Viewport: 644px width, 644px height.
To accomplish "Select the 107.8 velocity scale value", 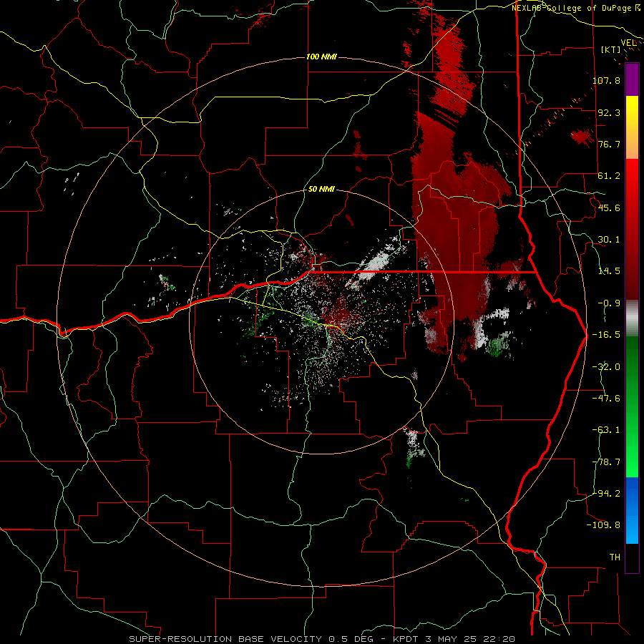I will click(x=606, y=80).
